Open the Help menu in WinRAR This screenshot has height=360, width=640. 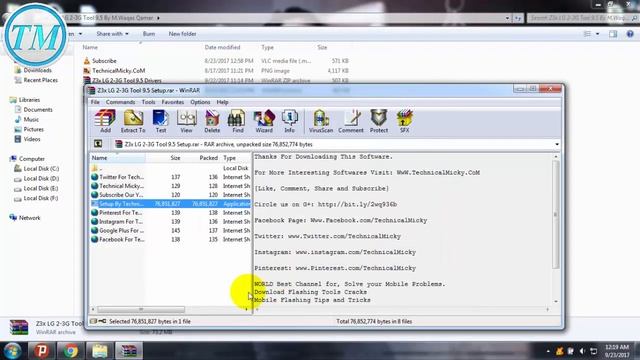click(x=222, y=102)
